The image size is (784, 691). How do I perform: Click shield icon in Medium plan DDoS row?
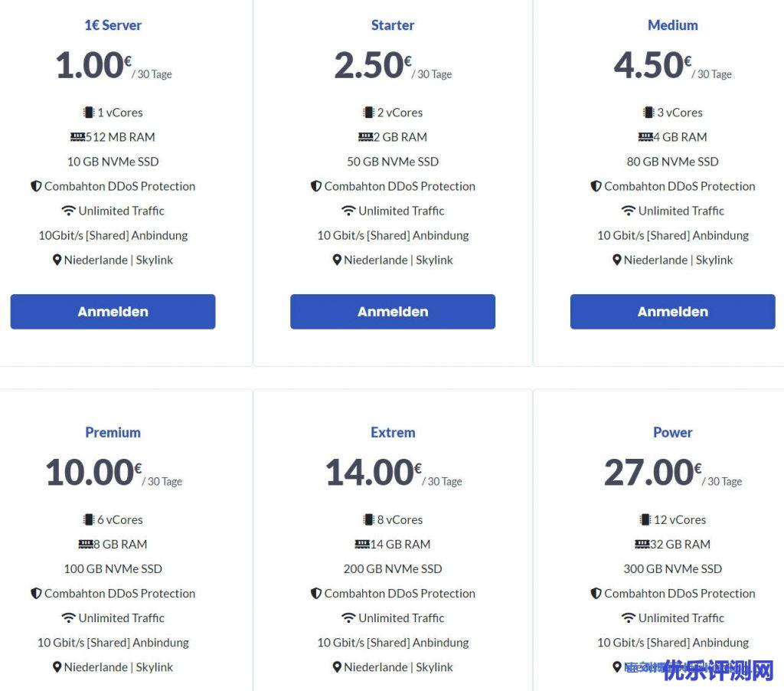[x=596, y=186]
